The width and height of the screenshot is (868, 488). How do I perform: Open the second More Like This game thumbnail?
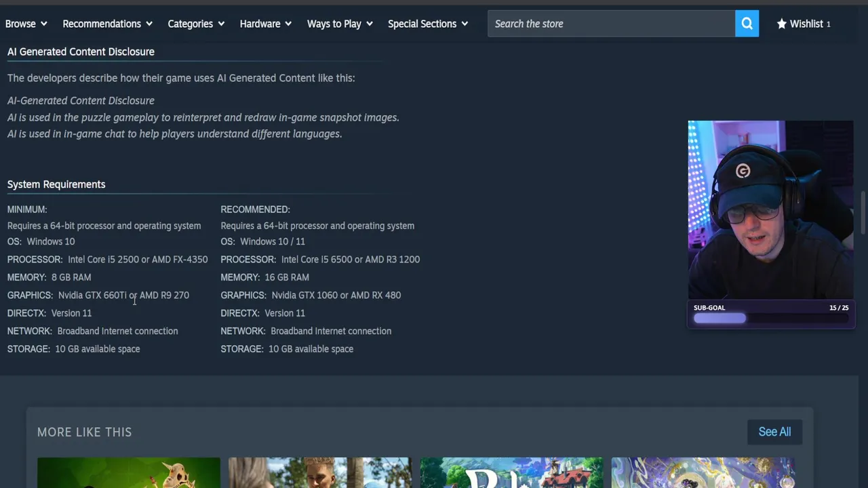click(320, 472)
